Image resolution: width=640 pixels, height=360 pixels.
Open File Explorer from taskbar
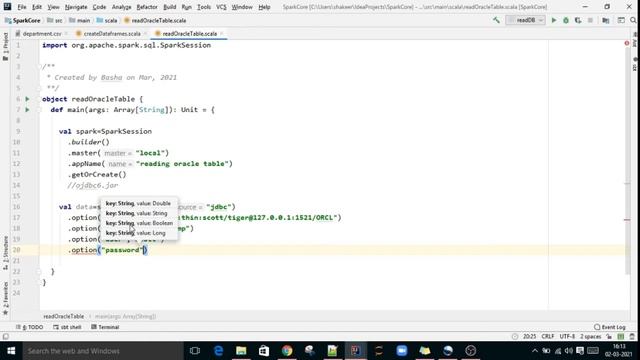point(241,351)
